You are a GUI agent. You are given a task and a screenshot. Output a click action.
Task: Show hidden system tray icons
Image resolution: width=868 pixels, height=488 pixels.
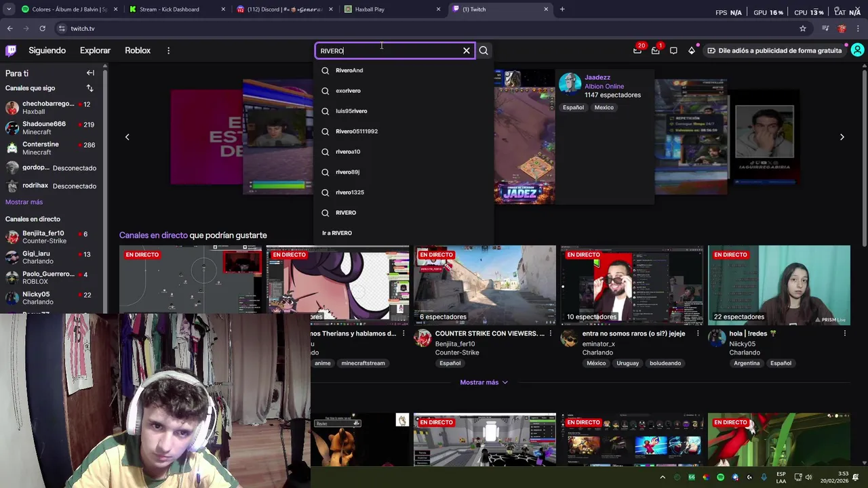[x=663, y=477]
